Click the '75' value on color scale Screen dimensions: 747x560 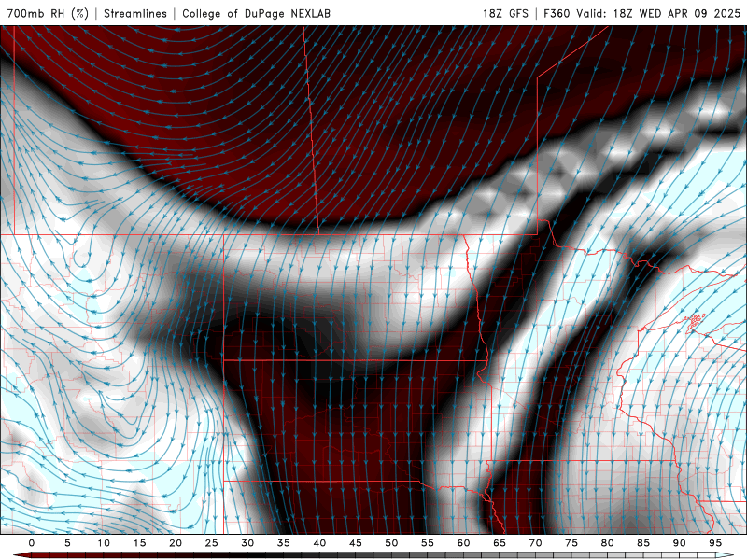[x=571, y=543]
